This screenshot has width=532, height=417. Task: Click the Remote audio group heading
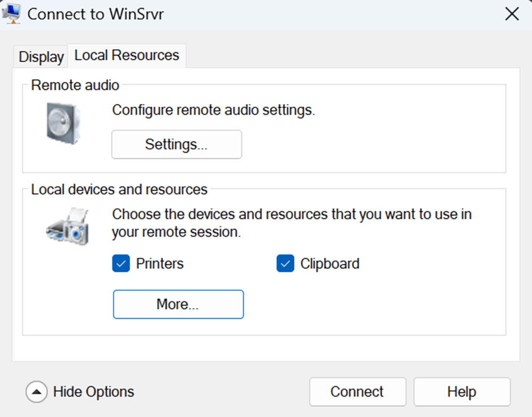tap(75, 85)
